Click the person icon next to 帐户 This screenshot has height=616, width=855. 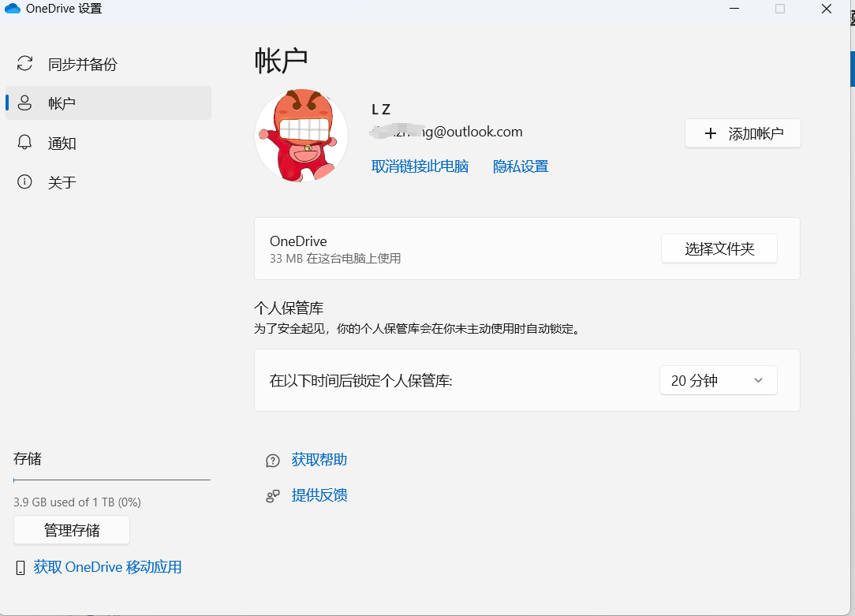coord(24,103)
